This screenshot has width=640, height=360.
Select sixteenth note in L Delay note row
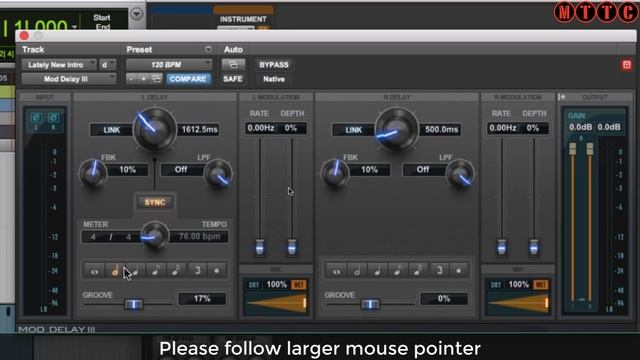point(176,271)
